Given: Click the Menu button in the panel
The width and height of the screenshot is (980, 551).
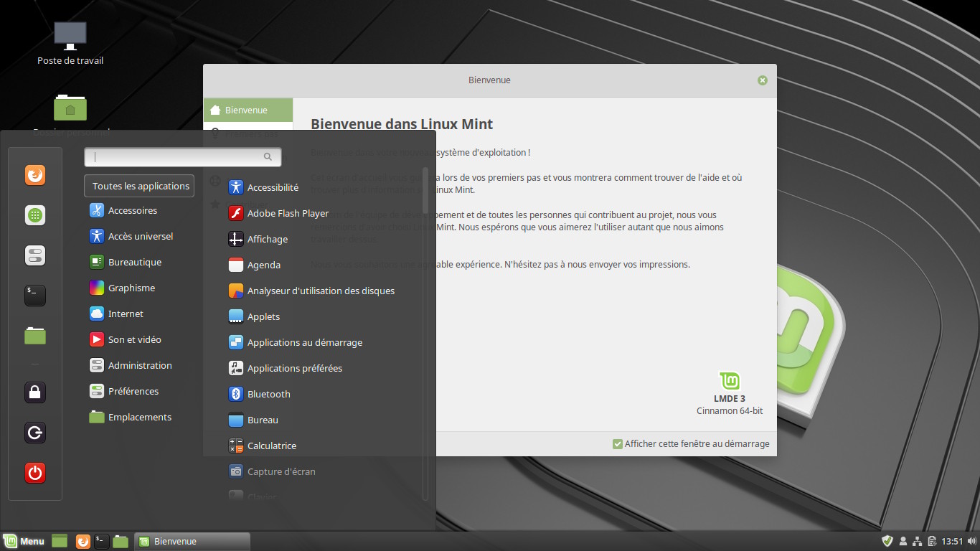Looking at the screenshot, I should [24, 541].
